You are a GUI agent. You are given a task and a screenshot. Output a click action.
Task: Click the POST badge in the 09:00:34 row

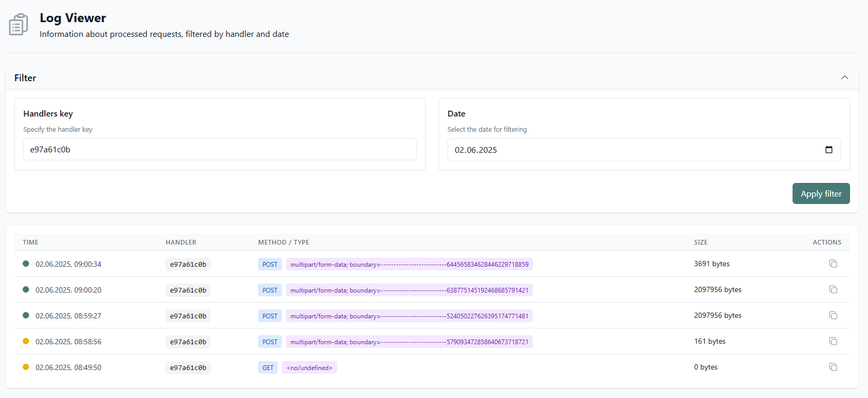270,264
